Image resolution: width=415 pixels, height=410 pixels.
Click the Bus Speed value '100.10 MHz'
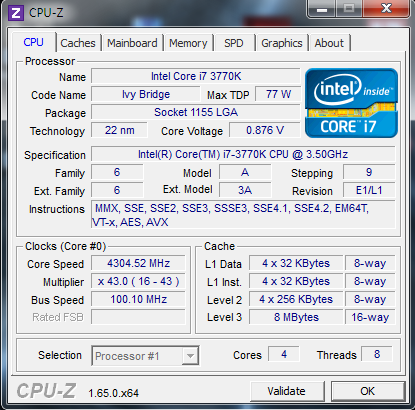click(x=138, y=299)
